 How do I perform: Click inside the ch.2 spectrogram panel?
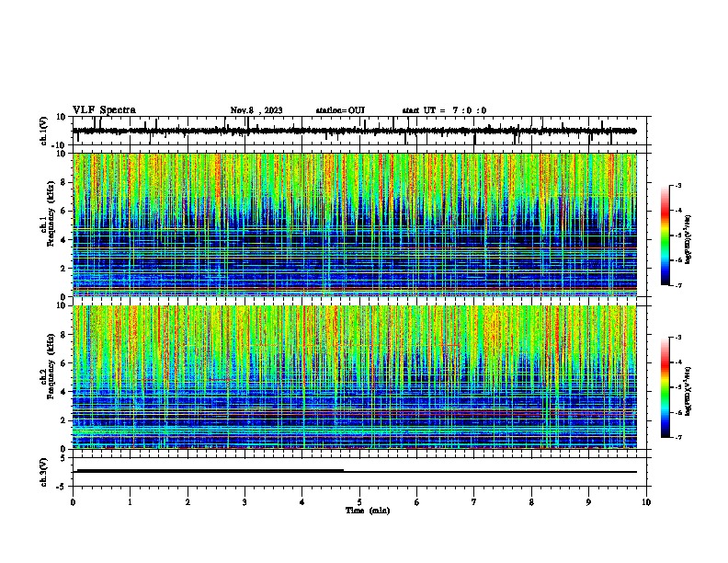coord(355,377)
